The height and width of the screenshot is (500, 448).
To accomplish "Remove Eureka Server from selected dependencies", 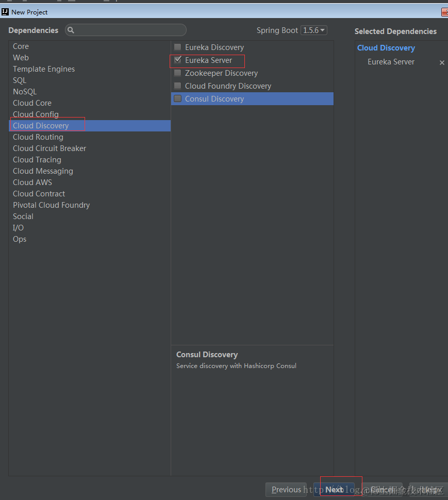I will pyautogui.click(x=442, y=62).
